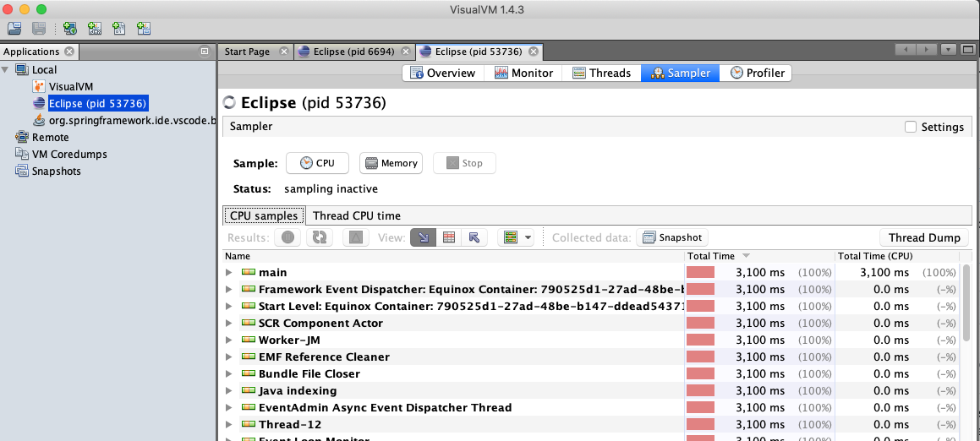Expand the Java indexing row
The width and height of the screenshot is (980, 441).
229,390
